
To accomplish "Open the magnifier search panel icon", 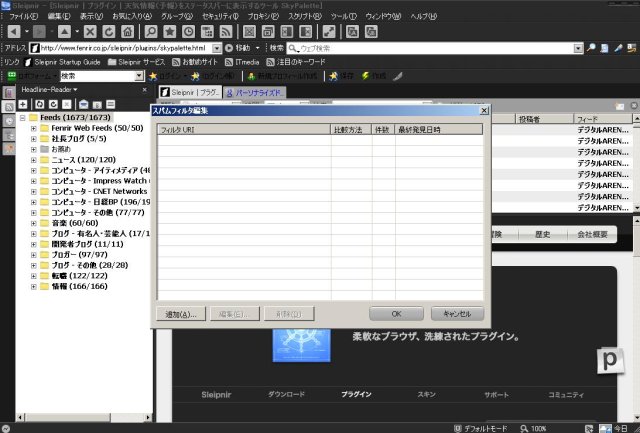I will click(151, 32).
